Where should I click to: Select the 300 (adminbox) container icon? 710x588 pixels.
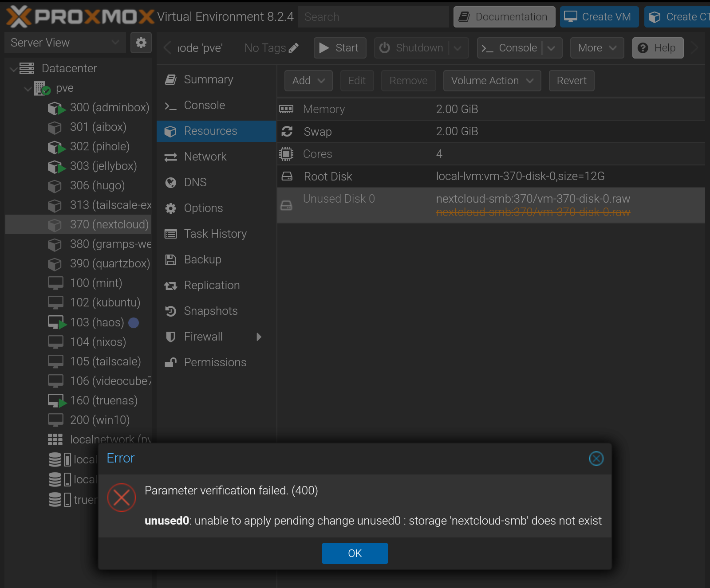coord(56,108)
